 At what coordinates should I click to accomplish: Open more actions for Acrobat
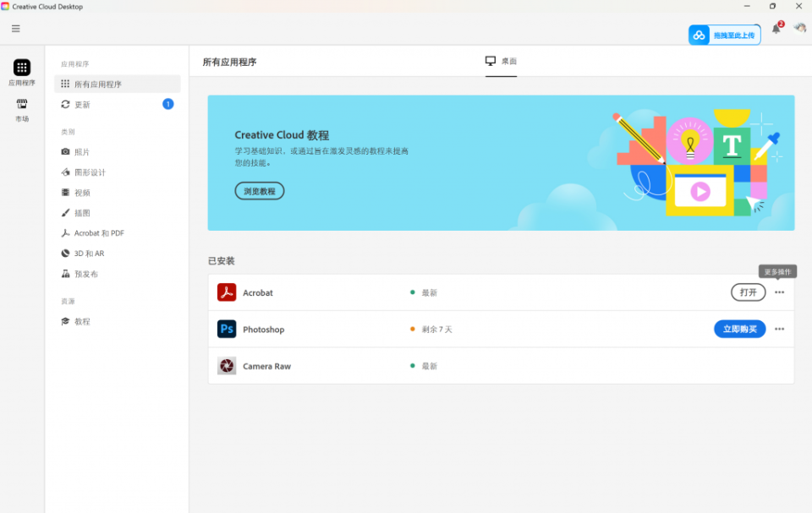click(x=779, y=292)
